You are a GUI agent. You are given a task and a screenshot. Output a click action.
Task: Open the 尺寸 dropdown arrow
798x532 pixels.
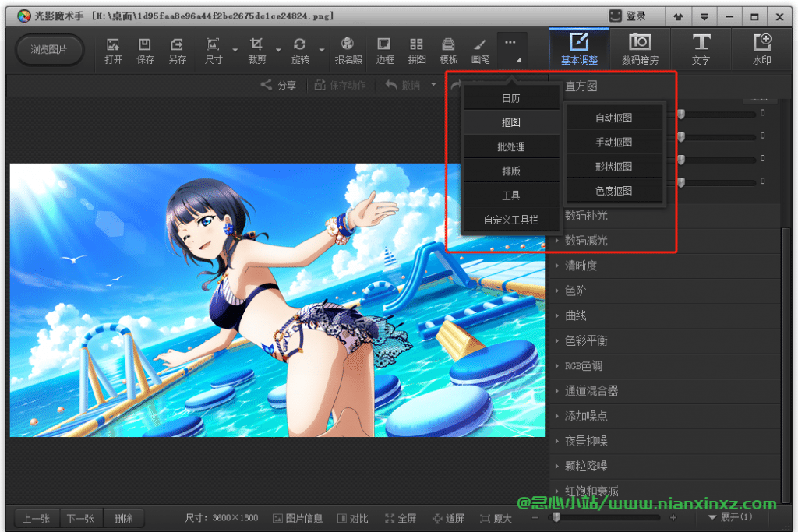235,50
